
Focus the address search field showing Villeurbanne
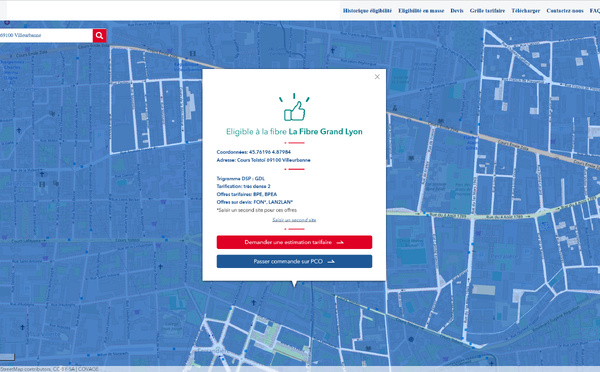point(46,35)
